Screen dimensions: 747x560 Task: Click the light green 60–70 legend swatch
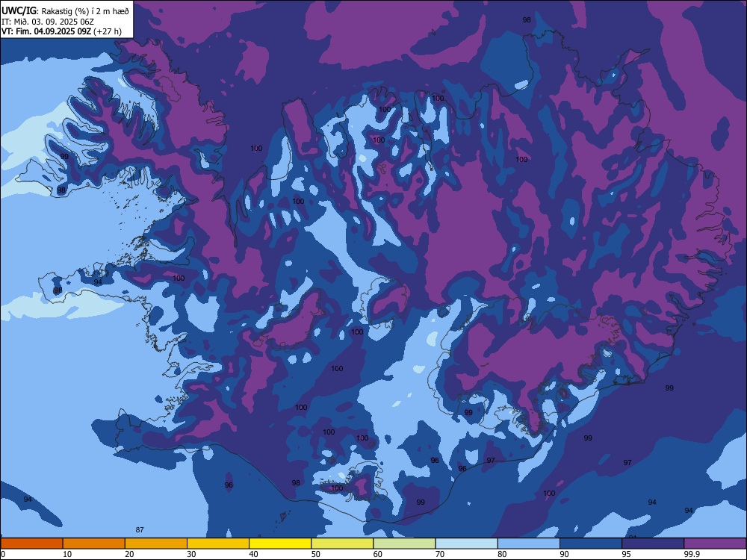[404, 544]
